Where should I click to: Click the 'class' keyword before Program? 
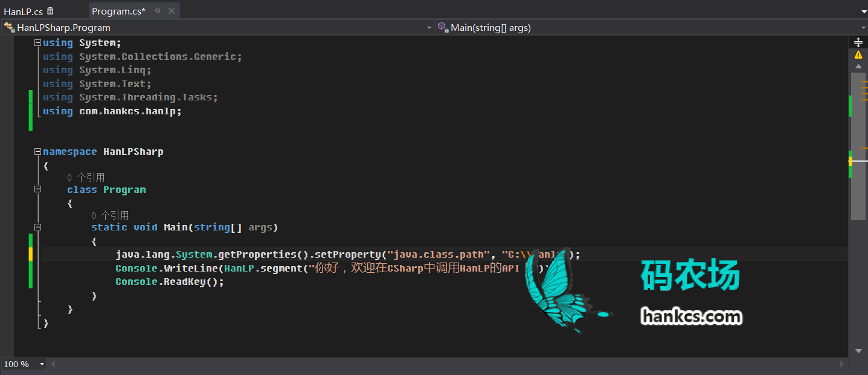click(82, 190)
